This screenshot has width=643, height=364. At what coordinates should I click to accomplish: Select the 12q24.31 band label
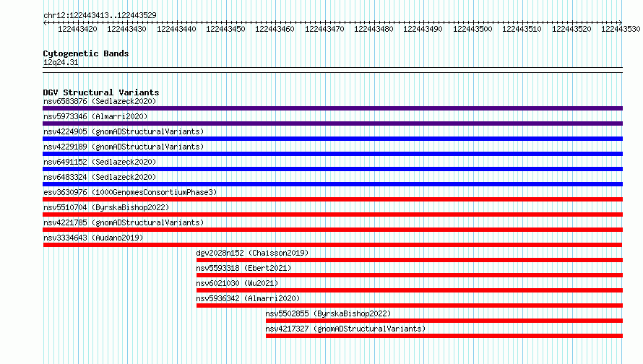pyautogui.click(x=61, y=62)
